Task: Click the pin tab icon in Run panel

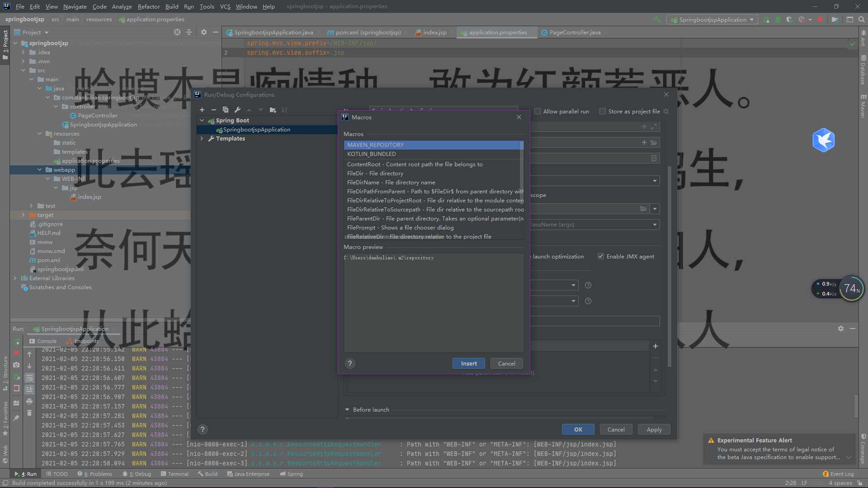Action: click(x=17, y=418)
